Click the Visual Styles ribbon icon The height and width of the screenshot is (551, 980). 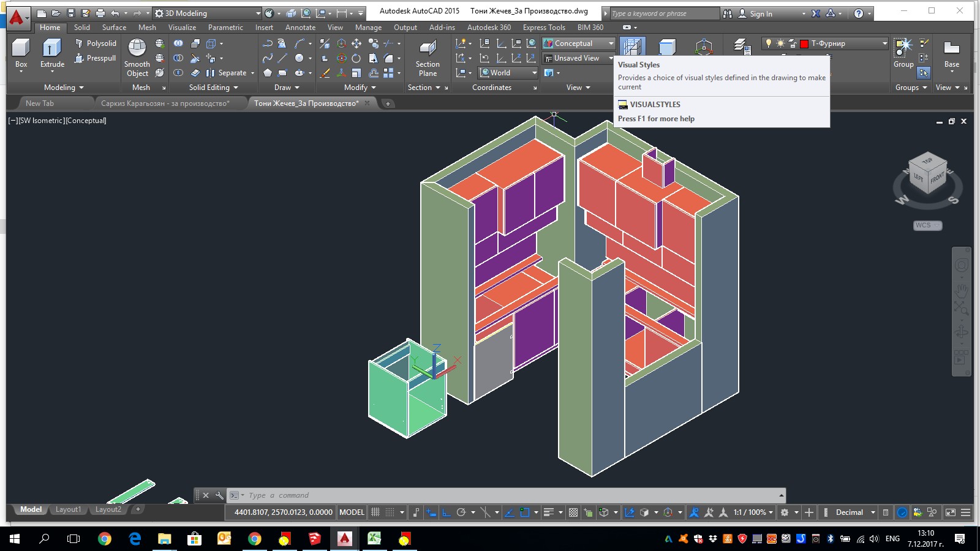coord(632,47)
